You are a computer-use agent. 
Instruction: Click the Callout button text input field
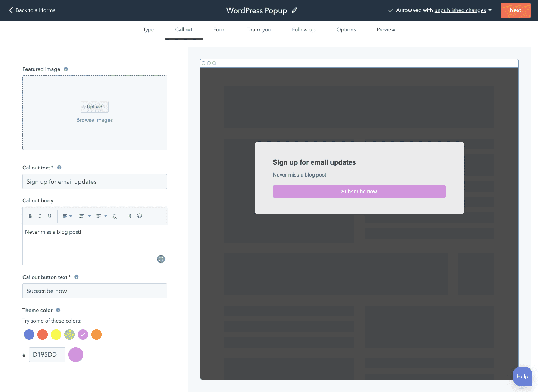coord(95,291)
